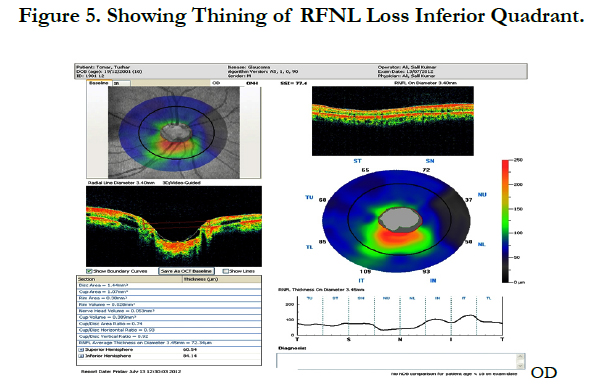Image resolution: width=596 pixels, height=391 pixels.
Task: Untick the Show Boundary Curves checkbox
Action: pyautogui.click(x=89, y=271)
